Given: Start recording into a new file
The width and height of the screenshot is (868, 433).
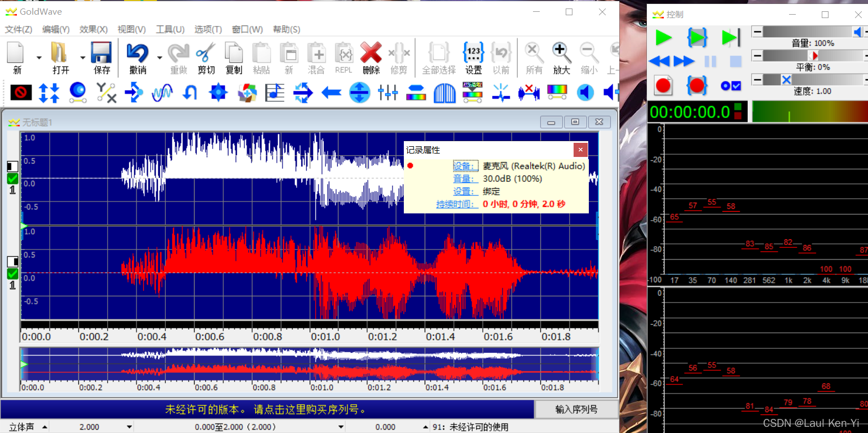Looking at the screenshot, I should tap(663, 86).
